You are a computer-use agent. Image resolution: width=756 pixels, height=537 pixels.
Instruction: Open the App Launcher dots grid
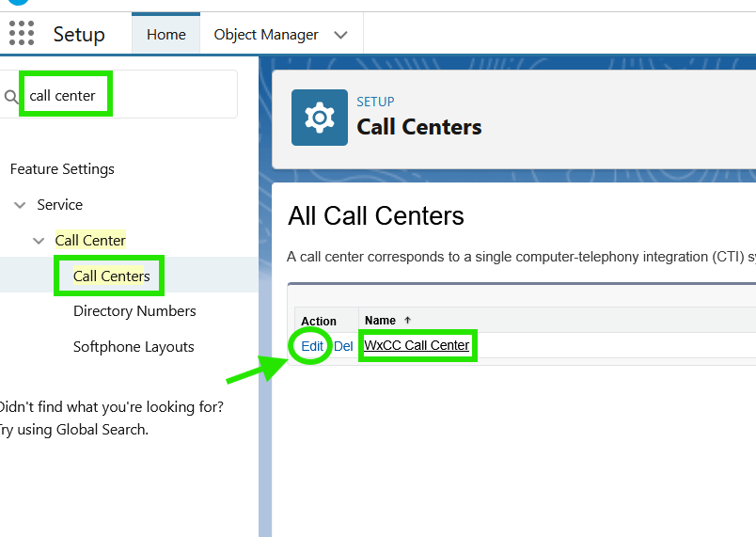(22, 33)
